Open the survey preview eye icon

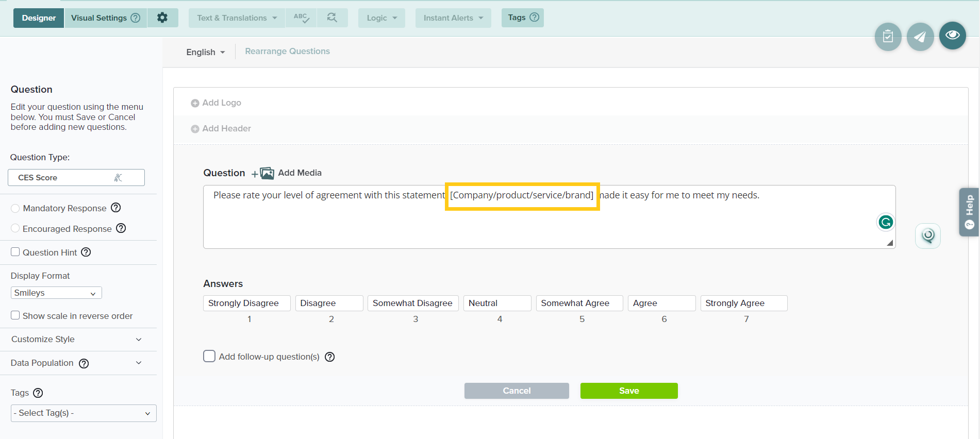click(952, 36)
